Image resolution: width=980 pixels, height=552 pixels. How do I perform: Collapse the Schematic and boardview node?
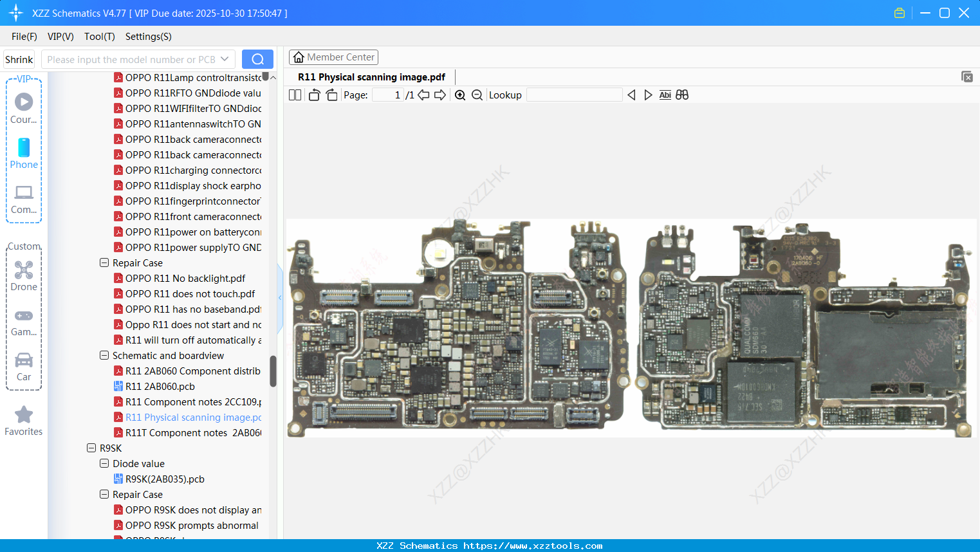coord(104,355)
